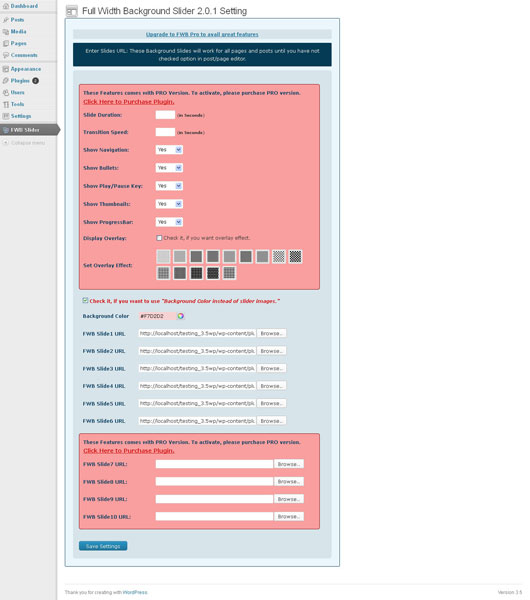Click the Transition Speed input field

[165, 132]
